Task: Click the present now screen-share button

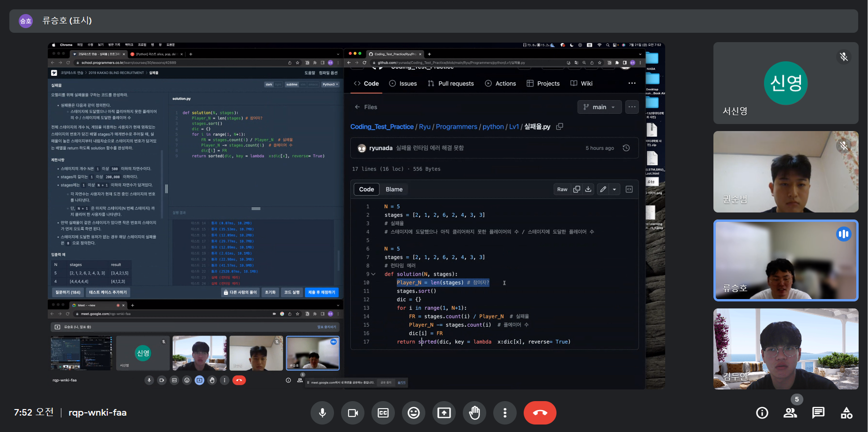Action: tap(444, 412)
